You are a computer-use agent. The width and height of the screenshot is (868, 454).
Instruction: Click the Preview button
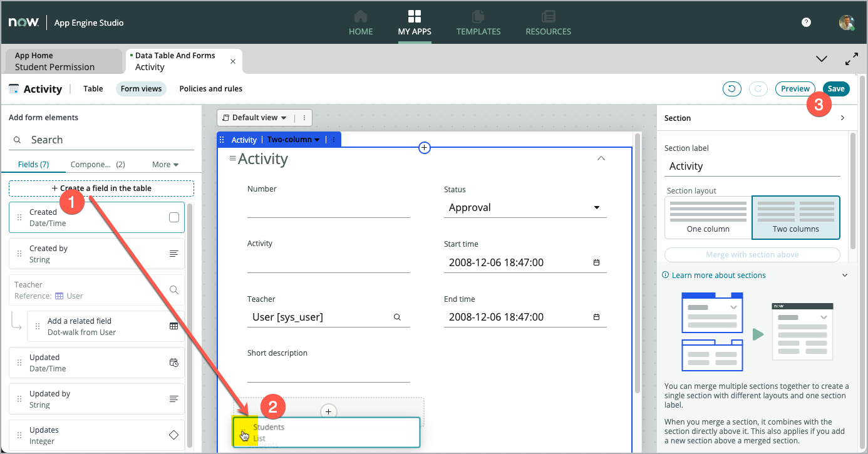795,89
